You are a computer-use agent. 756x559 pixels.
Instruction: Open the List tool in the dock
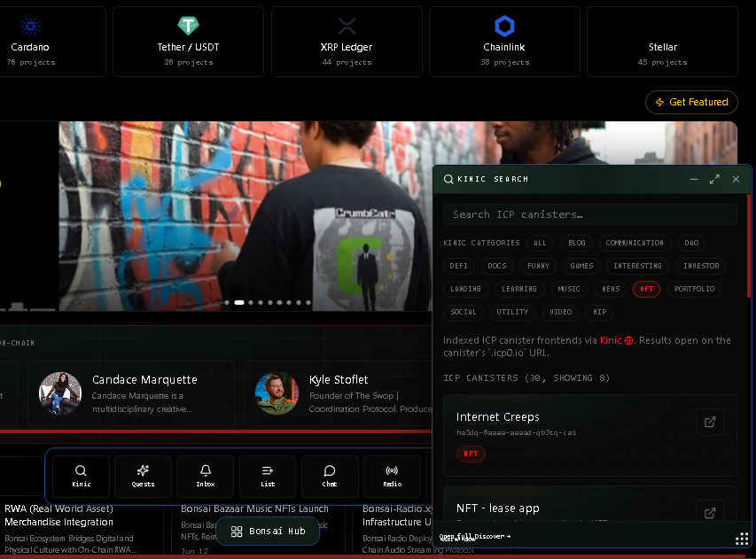(268, 476)
